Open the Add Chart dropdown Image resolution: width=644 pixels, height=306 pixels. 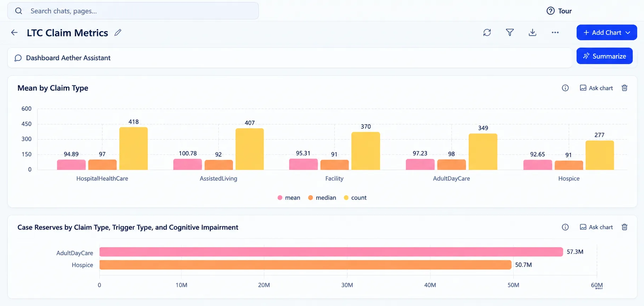coord(607,33)
